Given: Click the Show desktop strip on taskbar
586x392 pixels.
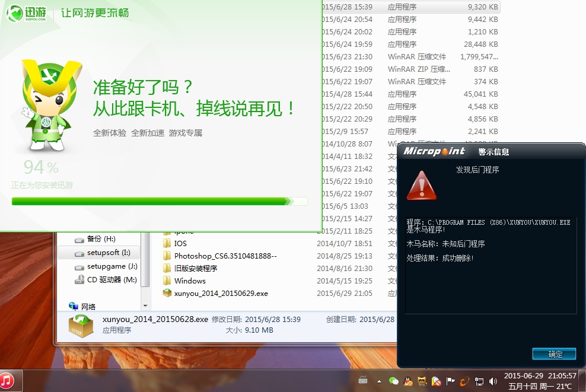Looking at the screenshot, I should [582, 381].
